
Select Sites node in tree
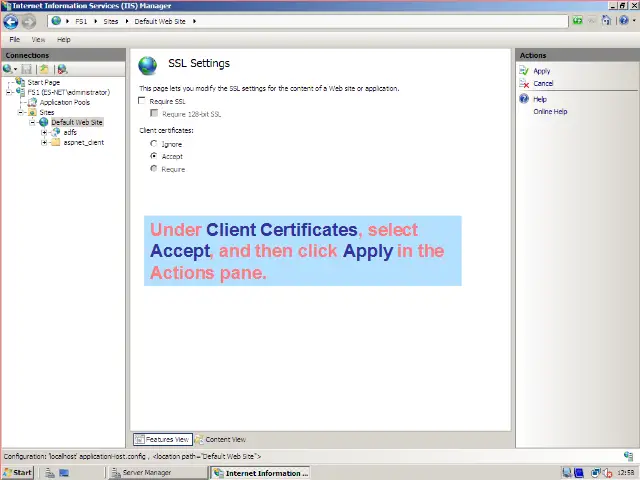pos(47,112)
